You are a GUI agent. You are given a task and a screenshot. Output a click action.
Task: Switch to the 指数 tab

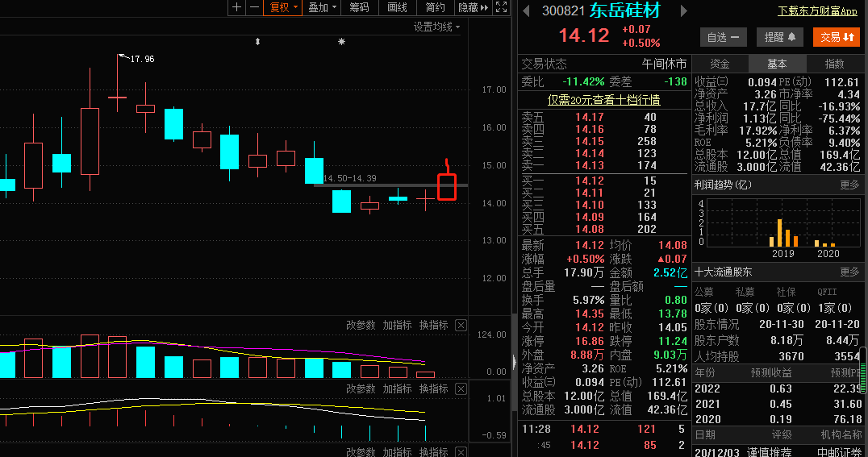pyautogui.click(x=834, y=64)
